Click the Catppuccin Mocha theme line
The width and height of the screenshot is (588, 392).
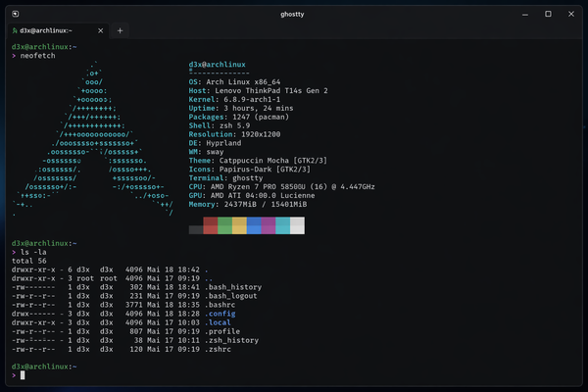258,161
